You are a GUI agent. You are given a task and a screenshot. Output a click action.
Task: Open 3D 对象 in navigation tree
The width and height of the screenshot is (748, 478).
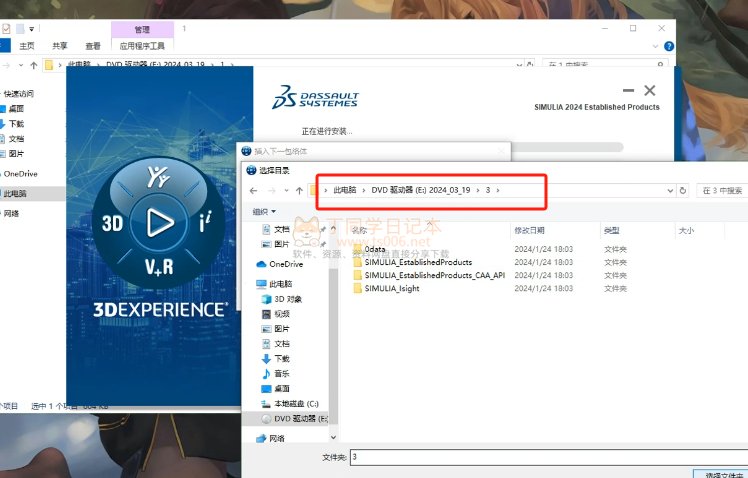(x=288, y=299)
